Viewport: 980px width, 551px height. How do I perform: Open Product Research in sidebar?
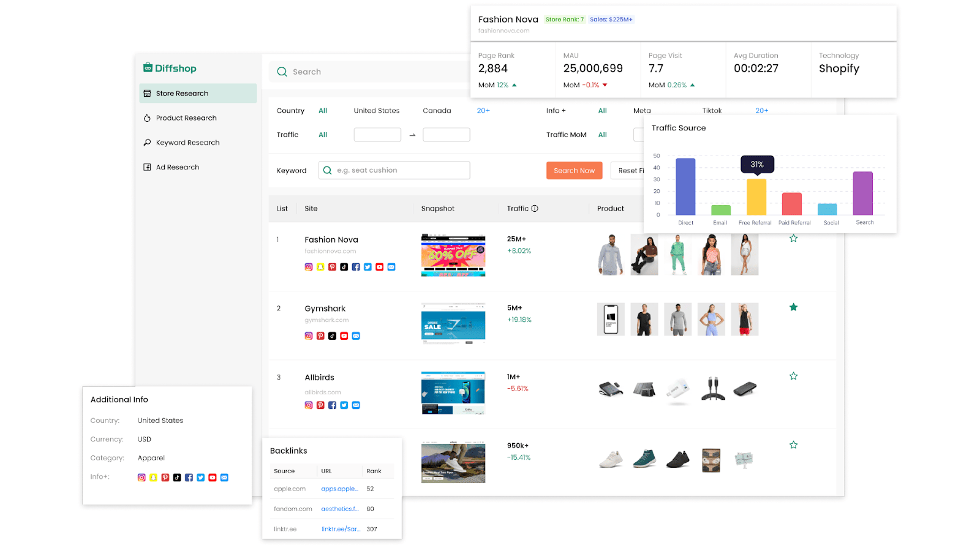coord(186,118)
